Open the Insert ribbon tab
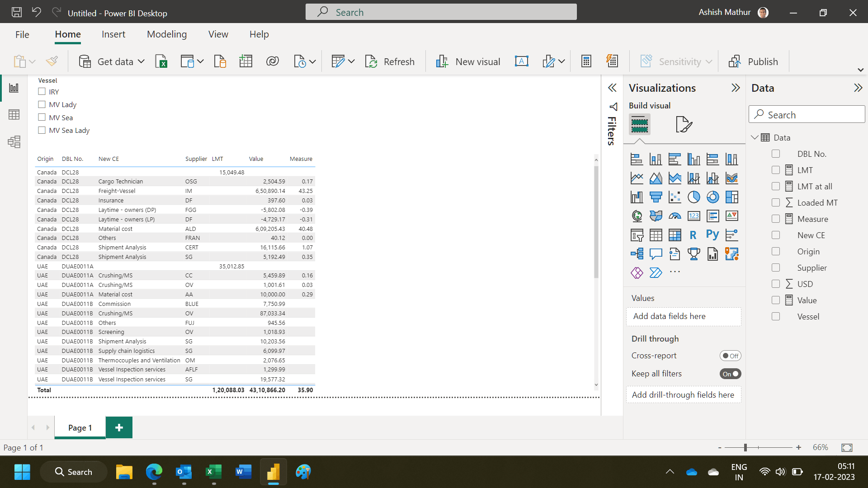 tap(113, 34)
